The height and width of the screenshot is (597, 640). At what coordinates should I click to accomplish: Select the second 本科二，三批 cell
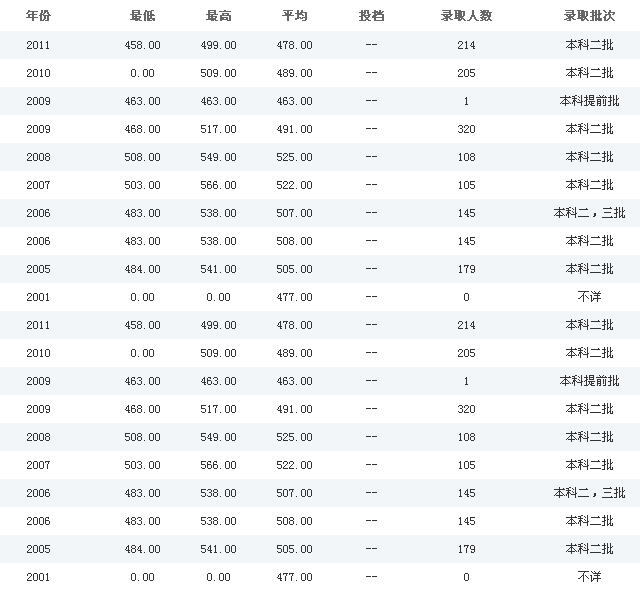point(589,493)
